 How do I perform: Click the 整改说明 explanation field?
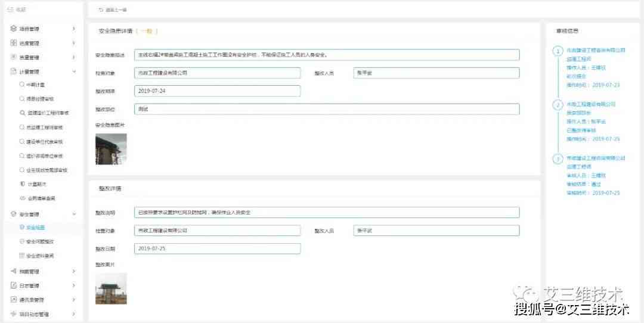click(x=327, y=212)
